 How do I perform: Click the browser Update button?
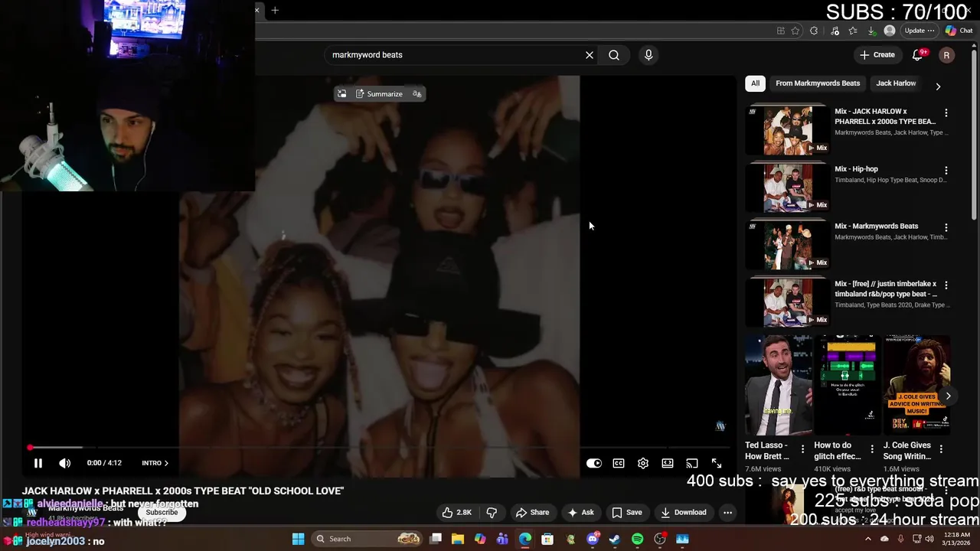pyautogui.click(x=919, y=31)
